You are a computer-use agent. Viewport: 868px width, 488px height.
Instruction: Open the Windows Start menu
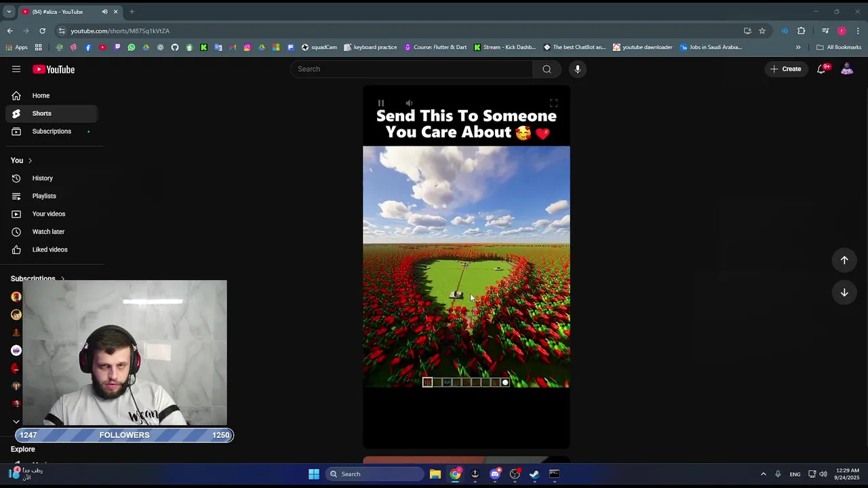tap(314, 474)
